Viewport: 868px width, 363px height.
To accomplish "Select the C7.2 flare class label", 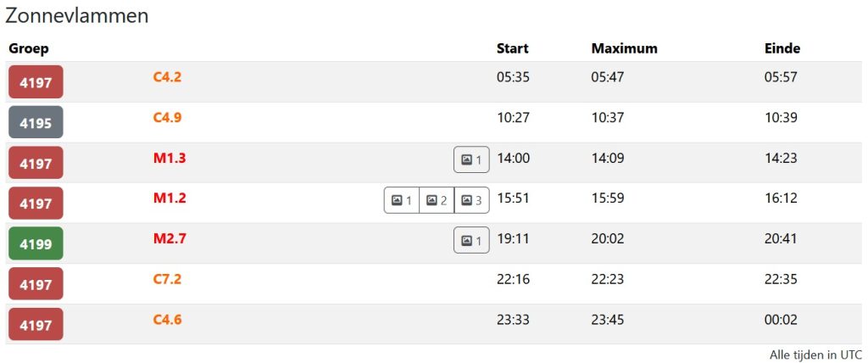I will pos(167,279).
